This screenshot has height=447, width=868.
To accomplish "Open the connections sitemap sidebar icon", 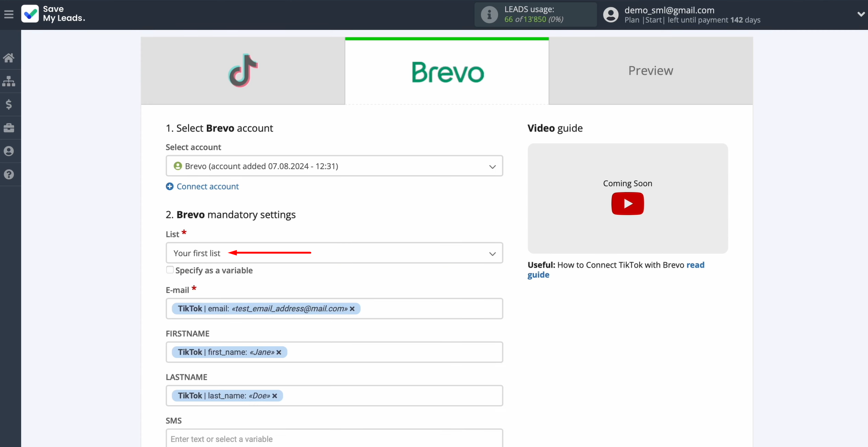I will [9, 81].
